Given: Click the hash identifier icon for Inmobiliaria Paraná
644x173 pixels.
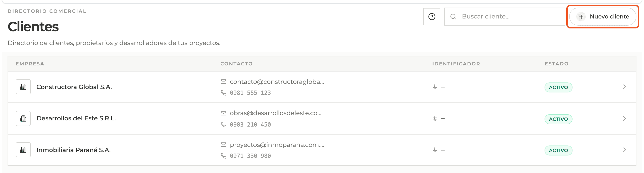Looking at the screenshot, I should pyautogui.click(x=435, y=150).
